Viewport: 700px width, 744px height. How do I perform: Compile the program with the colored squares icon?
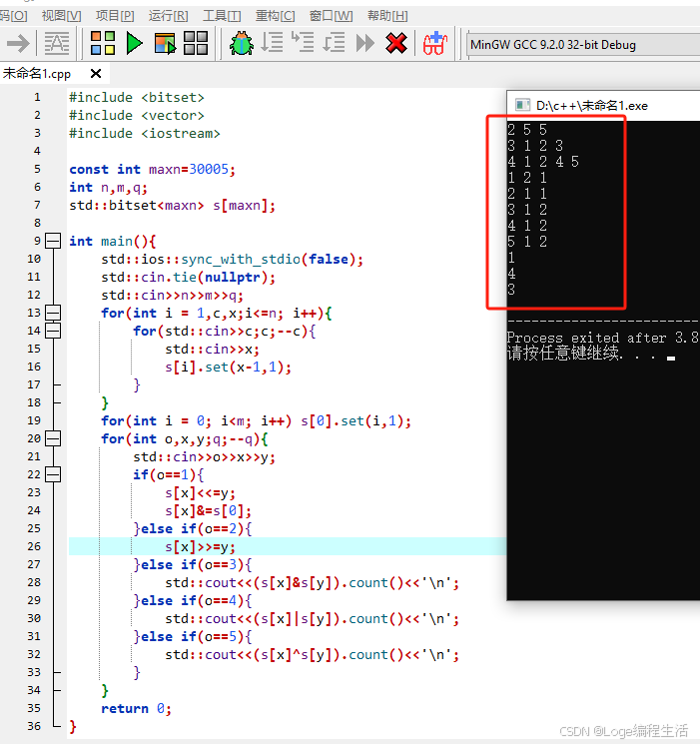pos(103,43)
